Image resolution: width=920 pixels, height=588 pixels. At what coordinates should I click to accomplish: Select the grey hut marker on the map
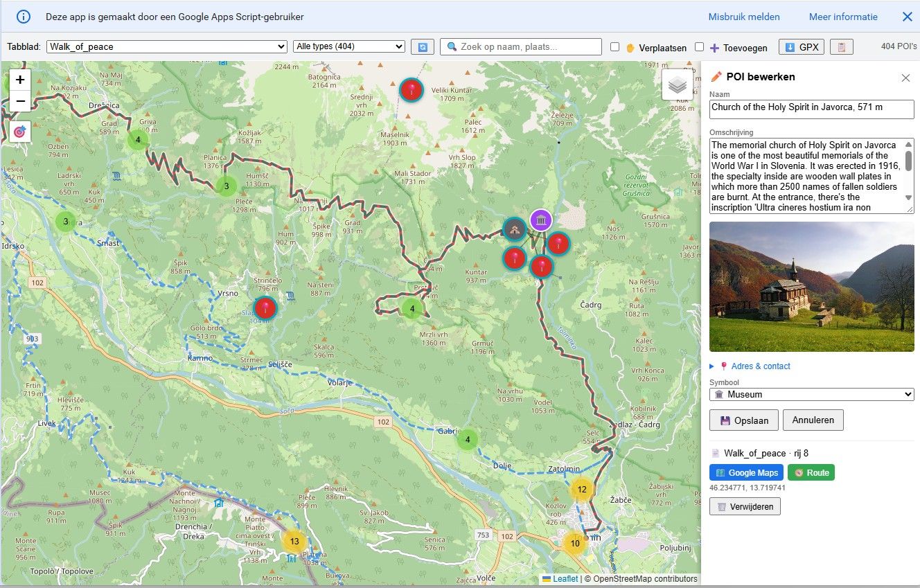(x=514, y=229)
